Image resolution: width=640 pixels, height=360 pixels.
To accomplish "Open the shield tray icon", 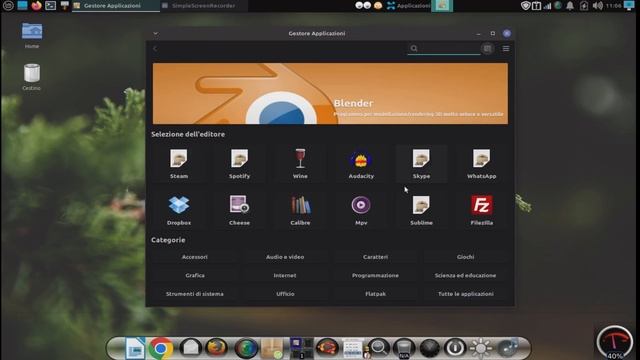I will (526, 6).
